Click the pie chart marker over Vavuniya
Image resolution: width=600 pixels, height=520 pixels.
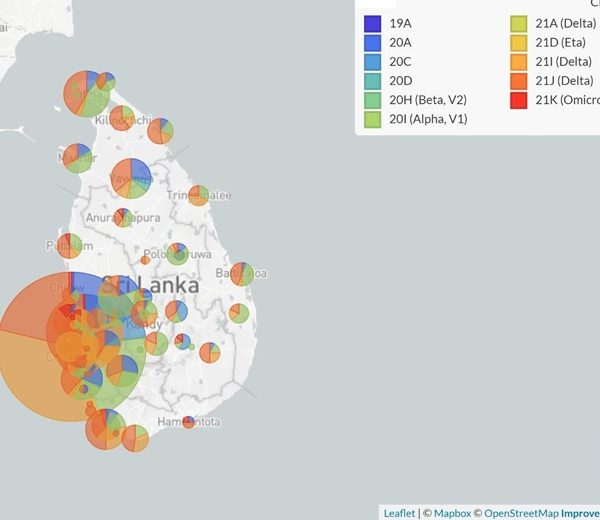131,178
